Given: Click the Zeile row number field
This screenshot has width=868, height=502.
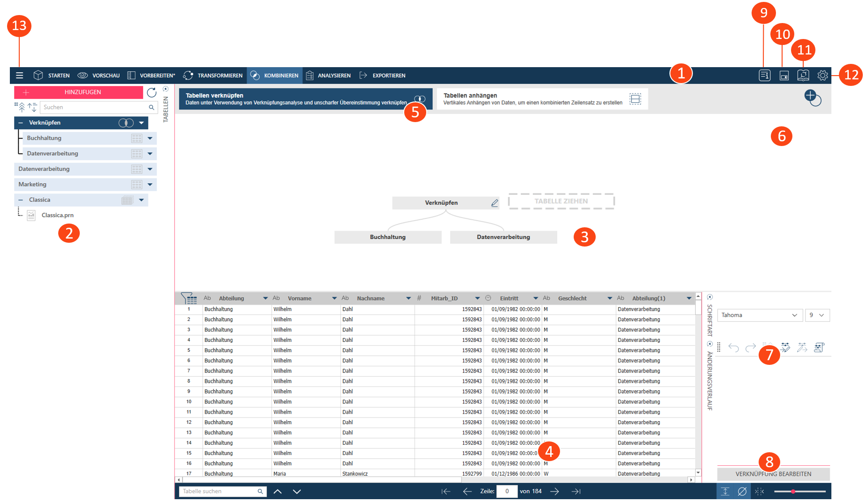Looking at the screenshot, I should click(x=507, y=491).
